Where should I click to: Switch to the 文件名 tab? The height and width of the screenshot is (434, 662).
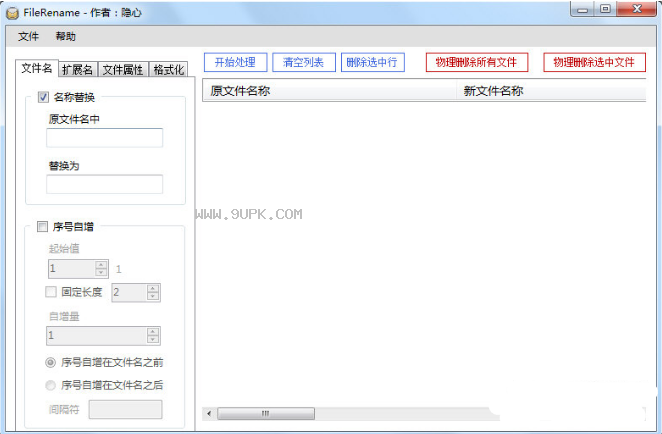[x=37, y=68]
